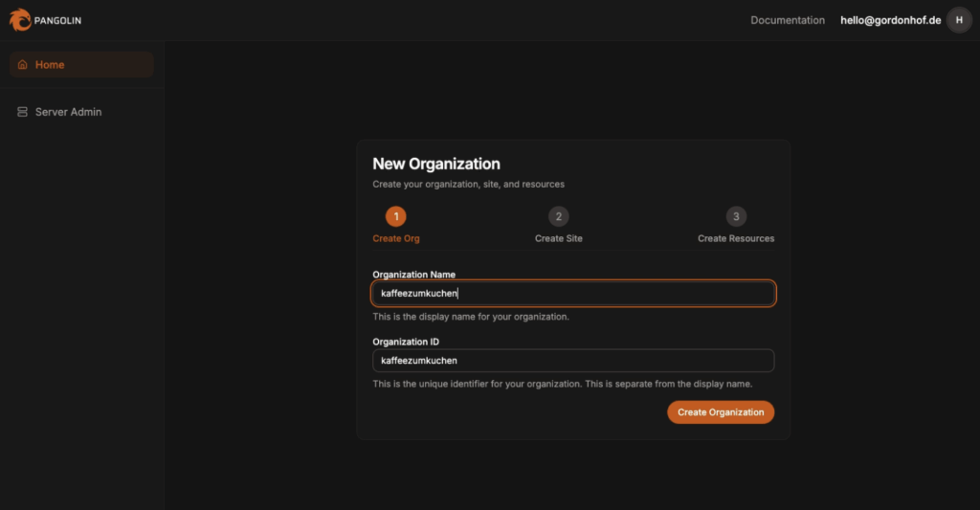Click the Organization ID field label
This screenshot has height=510, width=980.
(x=406, y=342)
